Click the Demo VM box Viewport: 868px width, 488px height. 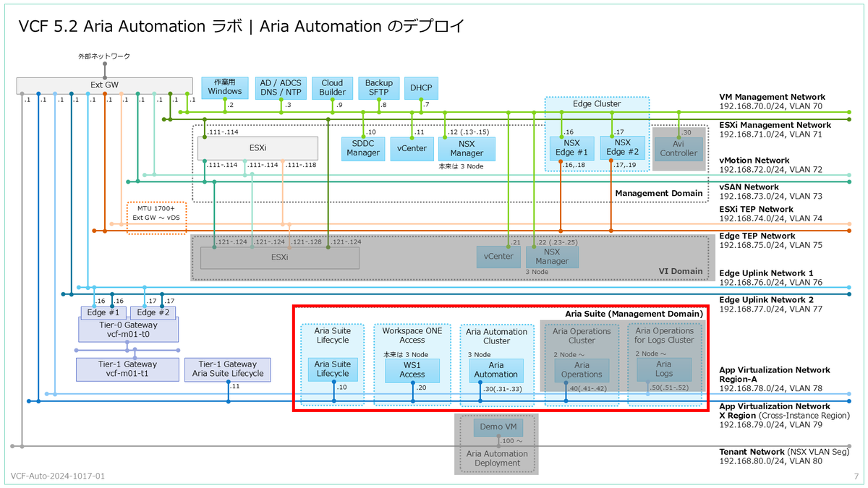coord(497,427)
